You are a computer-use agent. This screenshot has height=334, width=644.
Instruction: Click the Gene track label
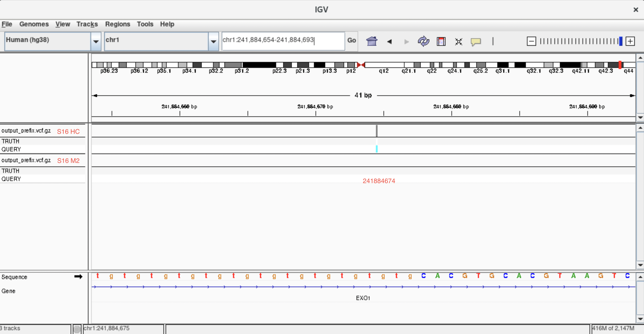click(x=8, y=291)
